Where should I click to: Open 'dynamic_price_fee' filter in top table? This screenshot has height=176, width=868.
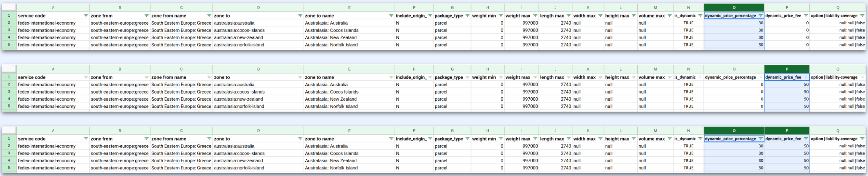806,16
